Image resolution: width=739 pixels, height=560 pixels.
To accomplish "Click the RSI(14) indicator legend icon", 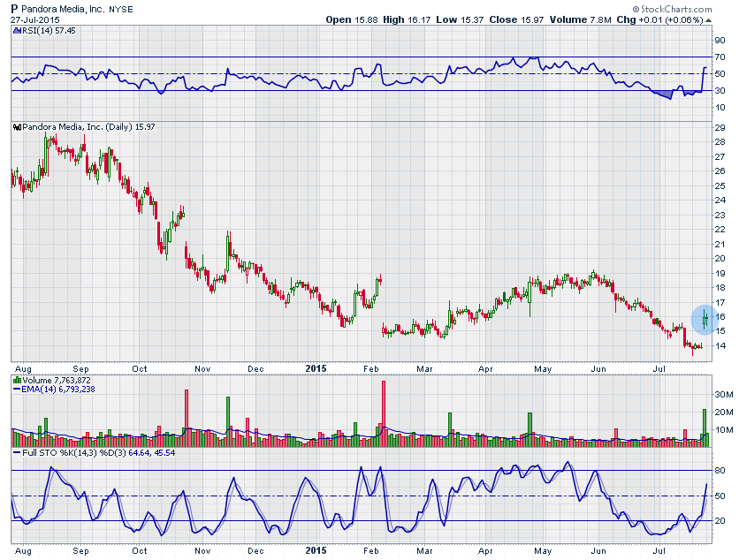I will [x=16, y=30].
